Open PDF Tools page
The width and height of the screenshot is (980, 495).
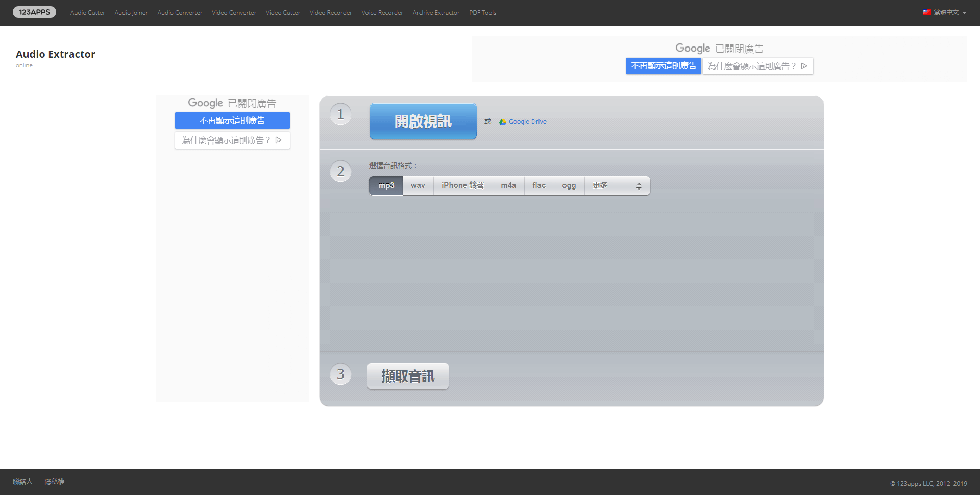click(482, 13)
